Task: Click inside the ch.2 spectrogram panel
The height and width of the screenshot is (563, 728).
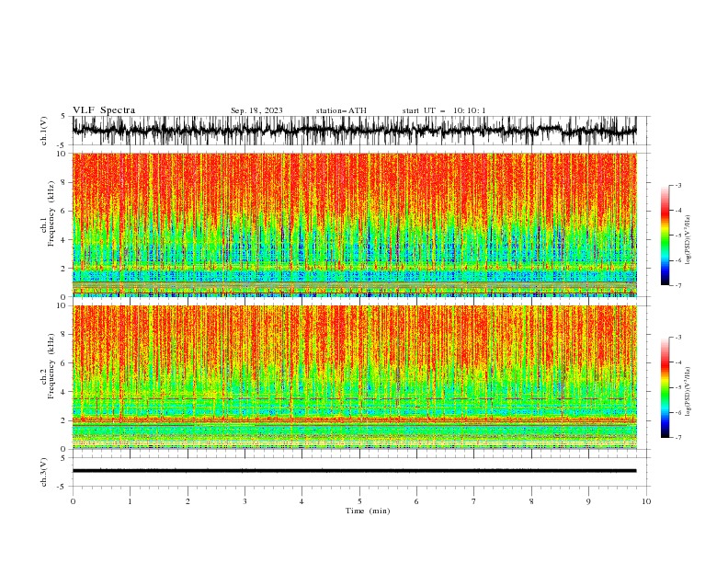Action: pyautogui.click(x=354, y=377)
